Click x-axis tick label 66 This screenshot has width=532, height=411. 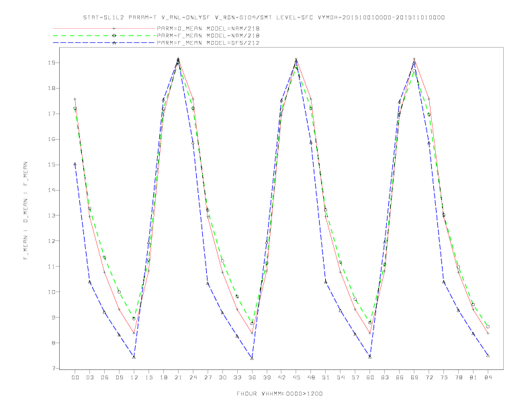click(400, 377)
